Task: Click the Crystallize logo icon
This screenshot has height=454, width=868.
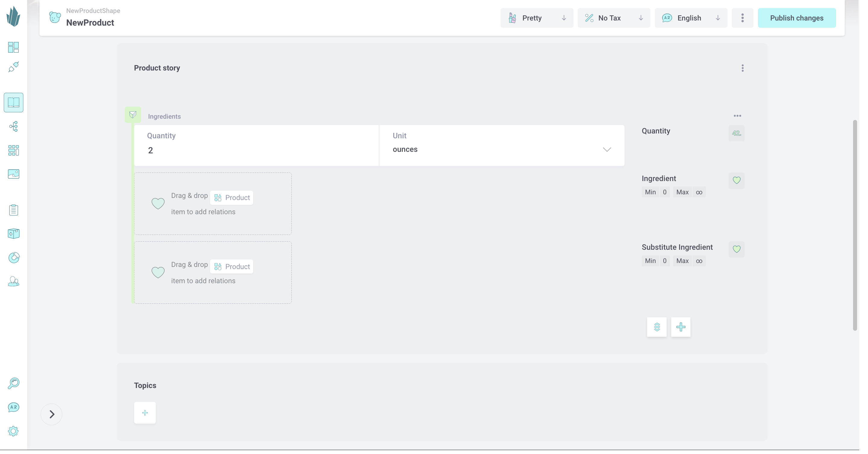Action: [x=14, y=17]
